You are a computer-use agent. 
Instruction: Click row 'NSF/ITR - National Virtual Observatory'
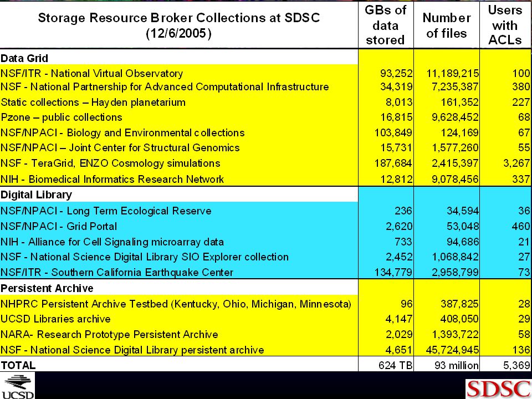(265, 73)
